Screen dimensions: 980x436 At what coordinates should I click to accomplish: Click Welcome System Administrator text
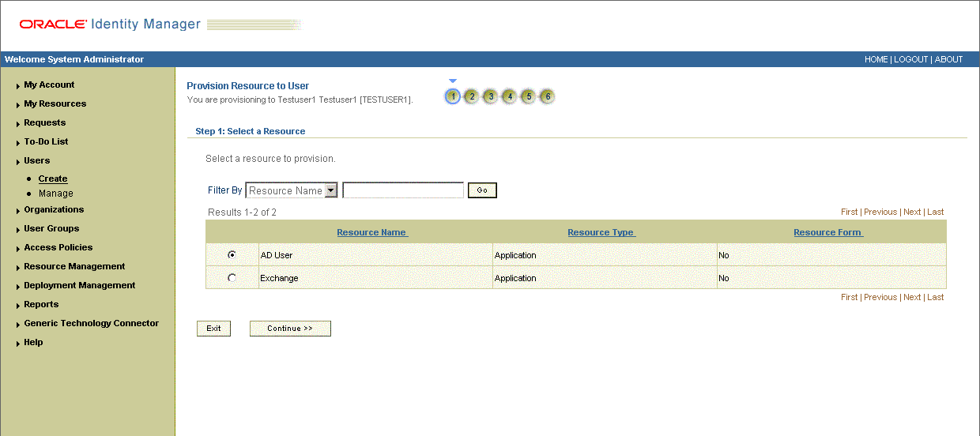click(74, 59)
